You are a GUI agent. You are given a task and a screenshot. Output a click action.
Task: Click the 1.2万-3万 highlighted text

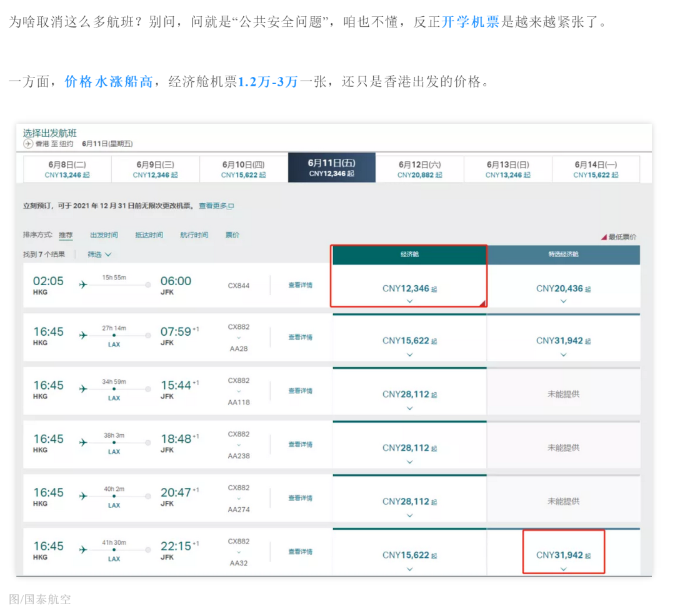[x=267, y=81]
